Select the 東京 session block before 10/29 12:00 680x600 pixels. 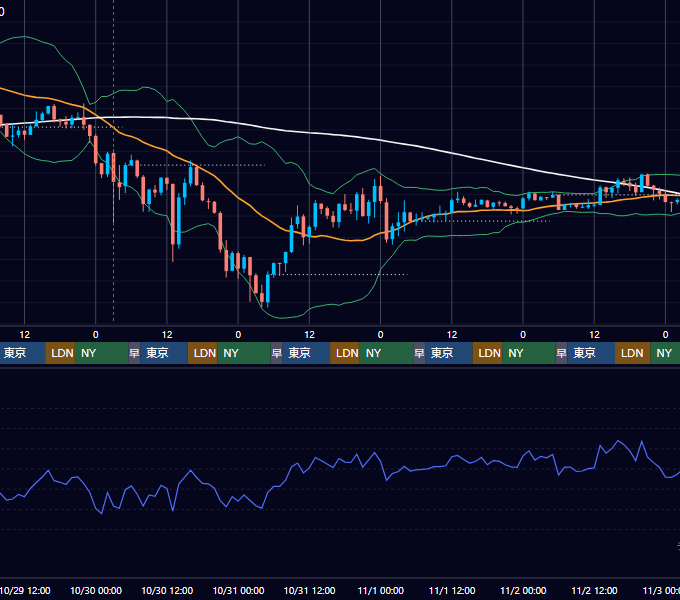click(x=23, y=353)
